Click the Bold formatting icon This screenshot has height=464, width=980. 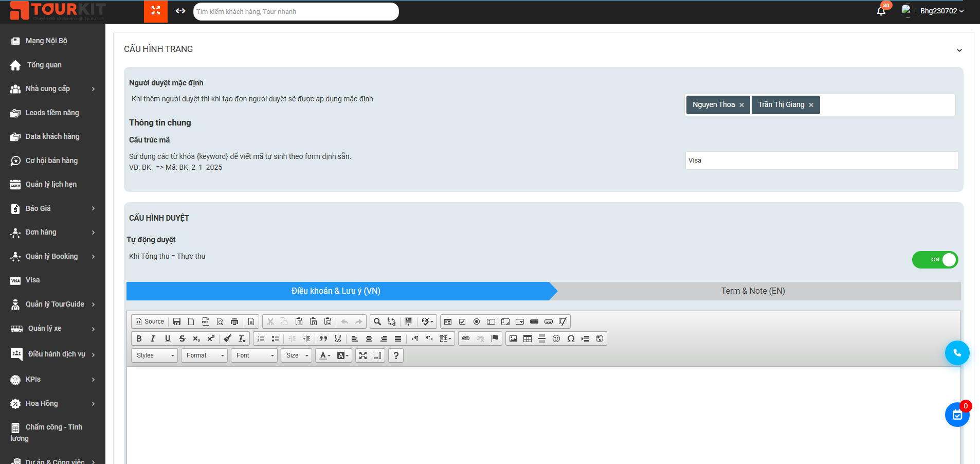(139, 338)
